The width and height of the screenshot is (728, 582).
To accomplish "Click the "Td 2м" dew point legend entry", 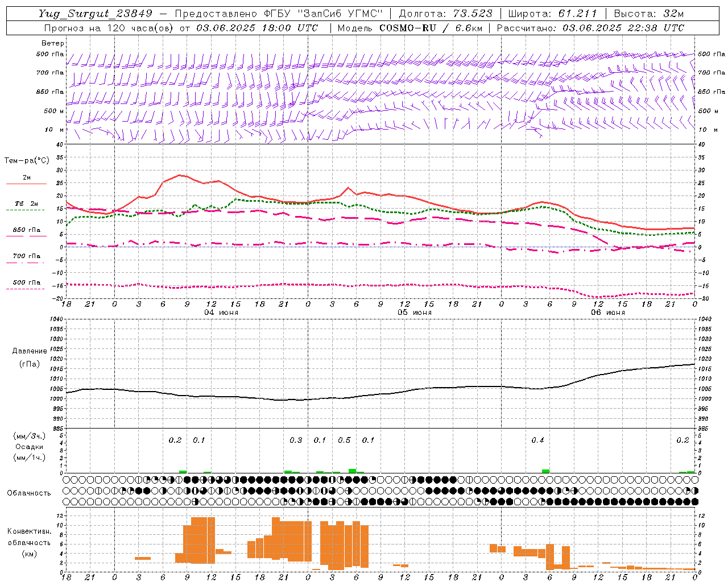I will pos(26,203).
